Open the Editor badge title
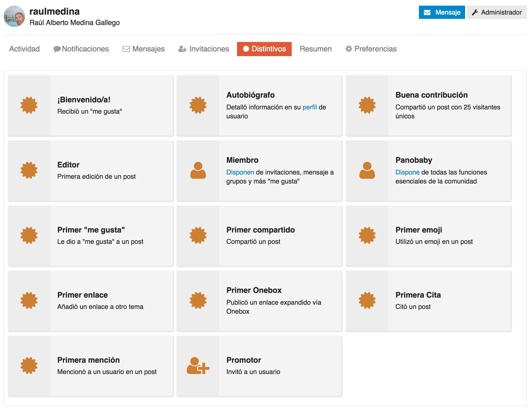532x416 pixels. [x=69, y=165]
